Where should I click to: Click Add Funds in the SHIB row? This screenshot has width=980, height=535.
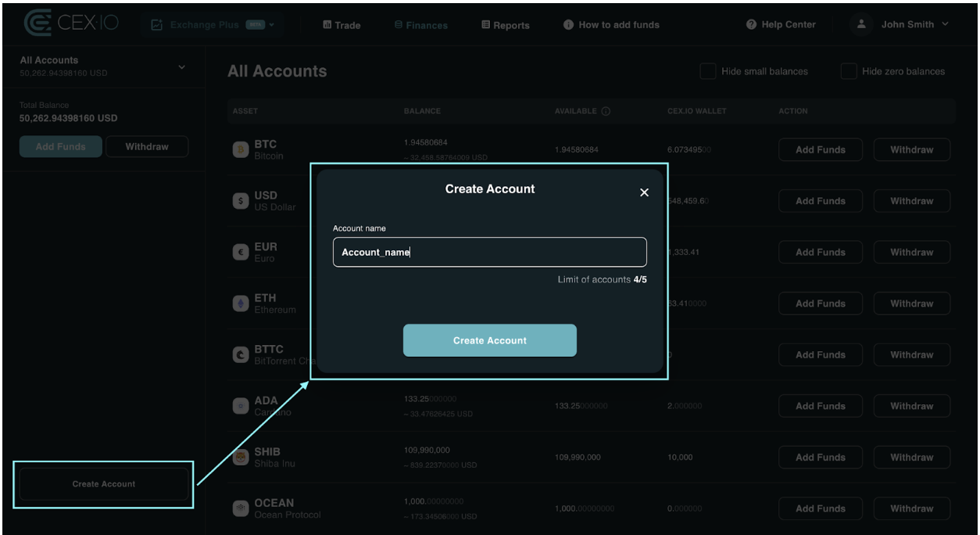[821, 458]
